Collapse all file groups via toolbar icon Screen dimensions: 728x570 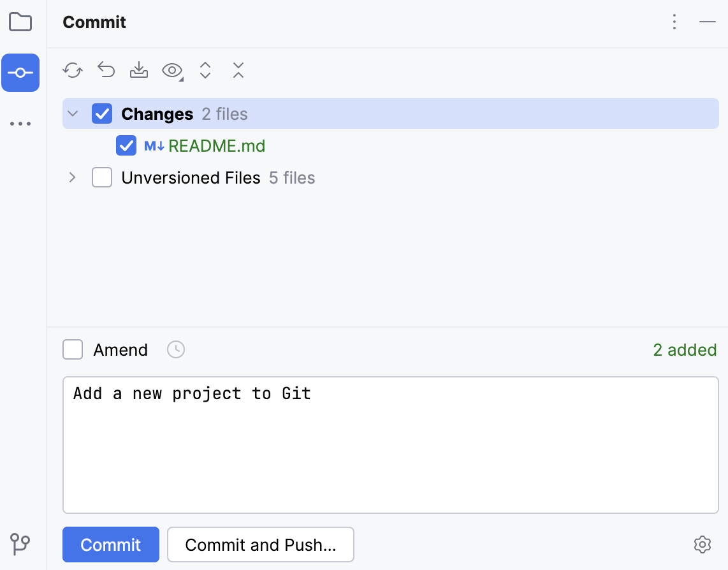pyautogui.click(x=238, y=70)
